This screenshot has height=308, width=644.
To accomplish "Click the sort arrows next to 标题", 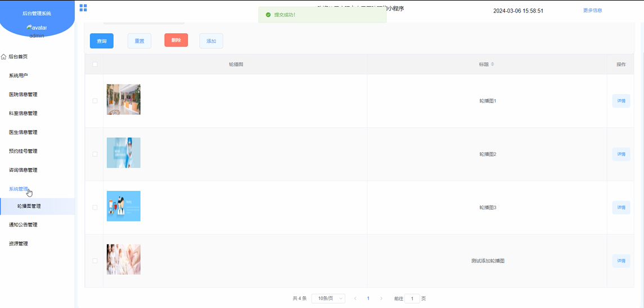I will pyautogui.click(x=493, y=65).
